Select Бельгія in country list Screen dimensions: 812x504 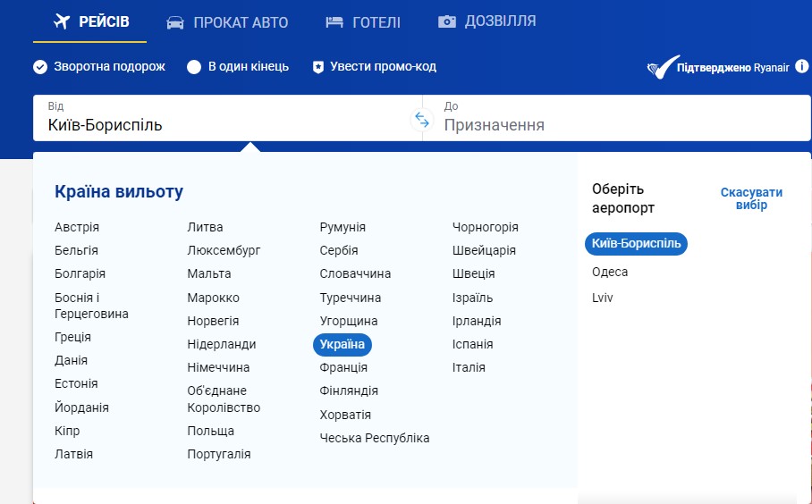[76, 250]
